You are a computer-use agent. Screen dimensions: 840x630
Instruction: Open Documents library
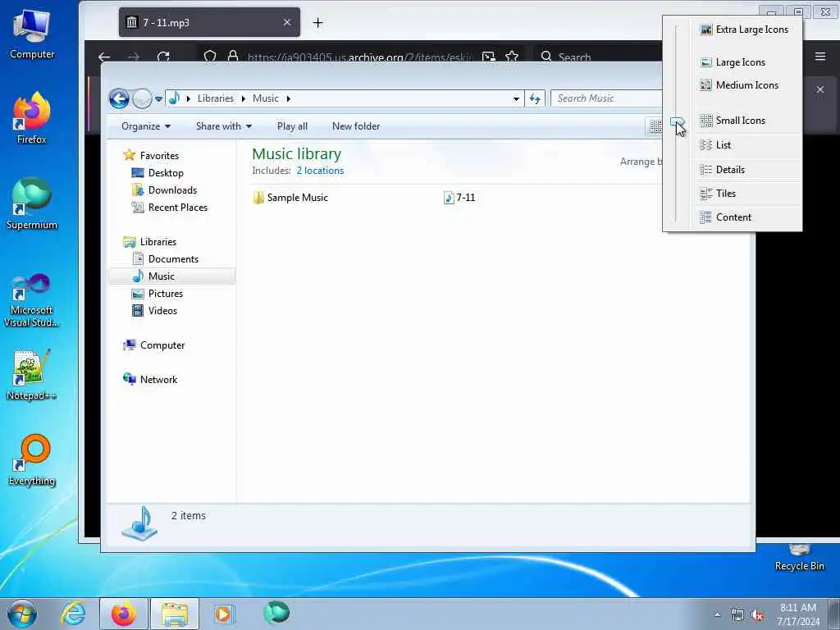[166, 259]
